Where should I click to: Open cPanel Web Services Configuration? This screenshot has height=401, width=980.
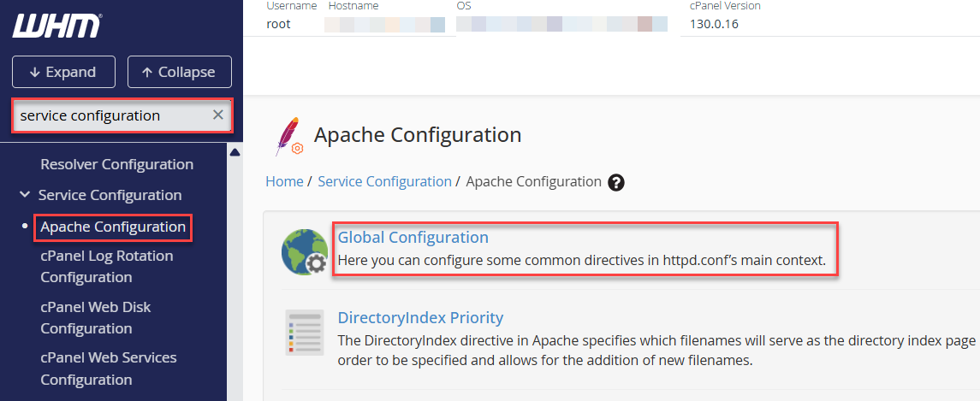point(109,369)
